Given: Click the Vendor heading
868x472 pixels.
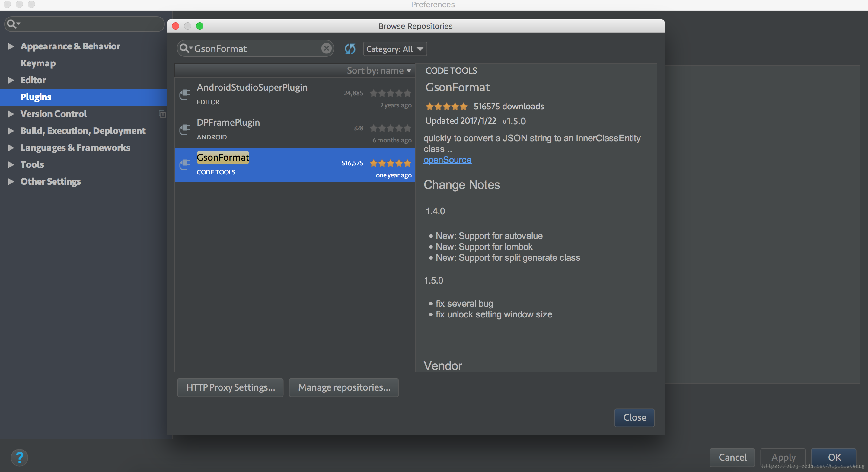Looking at the screenshot, I should 443,365.
